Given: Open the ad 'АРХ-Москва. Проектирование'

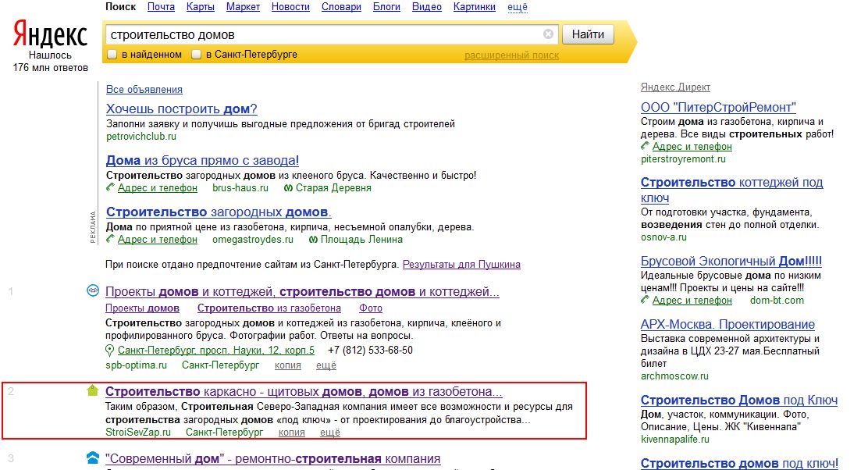Looking at the screenshot, I should [727, 324].
